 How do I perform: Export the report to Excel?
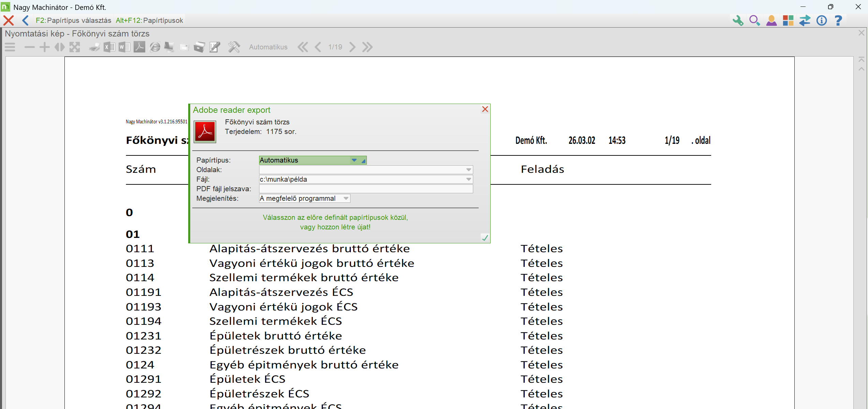(x=109, y=47)
